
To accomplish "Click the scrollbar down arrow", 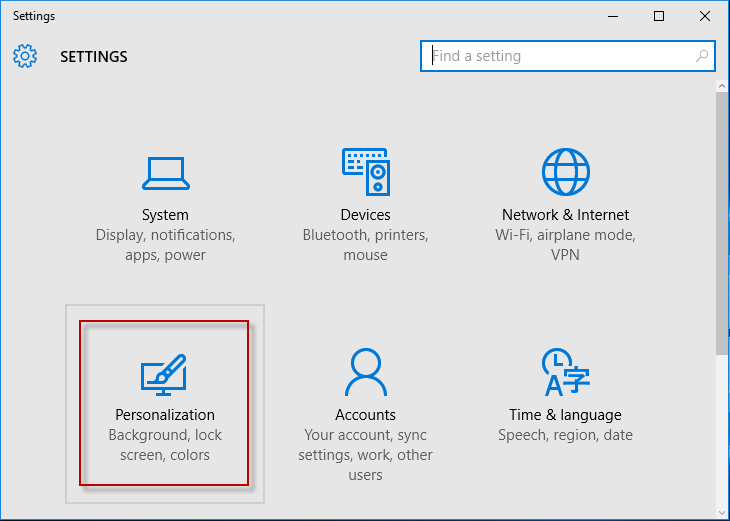I will pos(722,514).
